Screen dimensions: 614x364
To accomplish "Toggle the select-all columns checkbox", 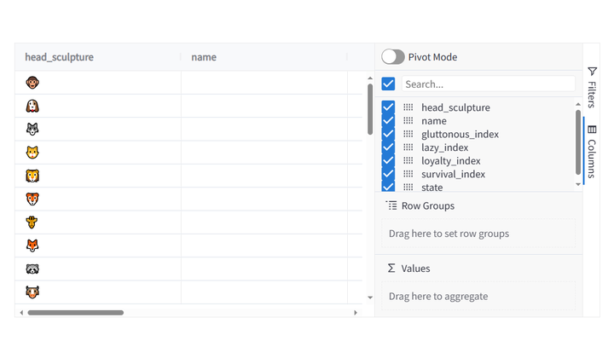I will [388, 84].
